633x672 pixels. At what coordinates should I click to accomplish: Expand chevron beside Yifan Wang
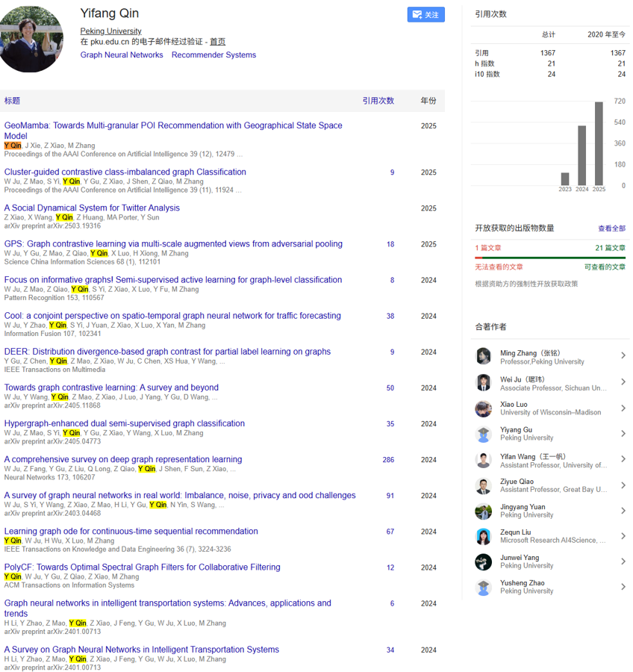[x=623, y=460]
